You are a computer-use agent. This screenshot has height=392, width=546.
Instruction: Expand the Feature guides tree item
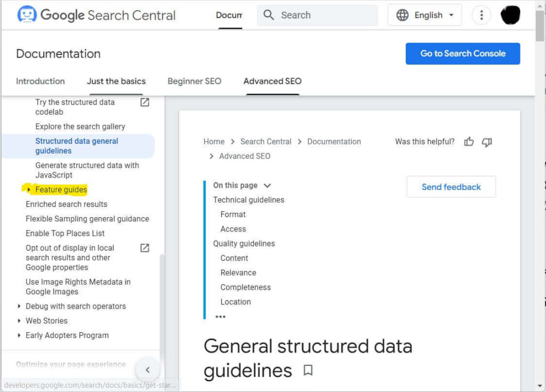29,189
